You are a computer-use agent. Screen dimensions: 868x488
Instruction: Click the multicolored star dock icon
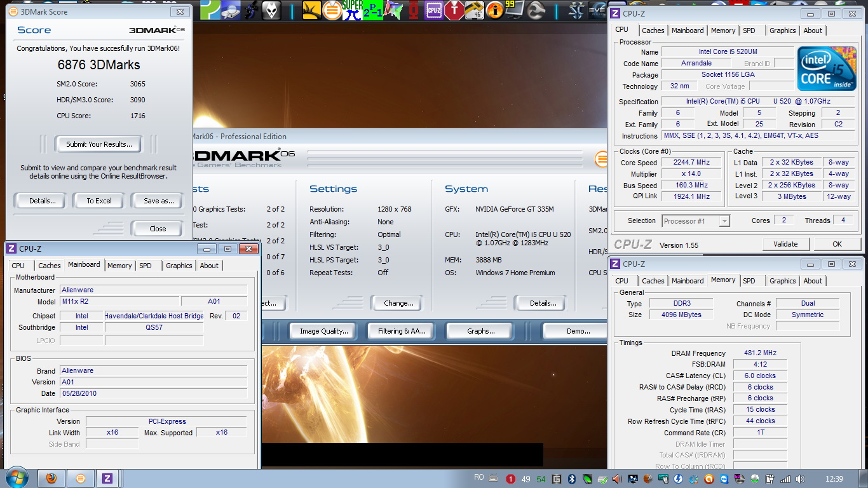[x=393, y=10]
